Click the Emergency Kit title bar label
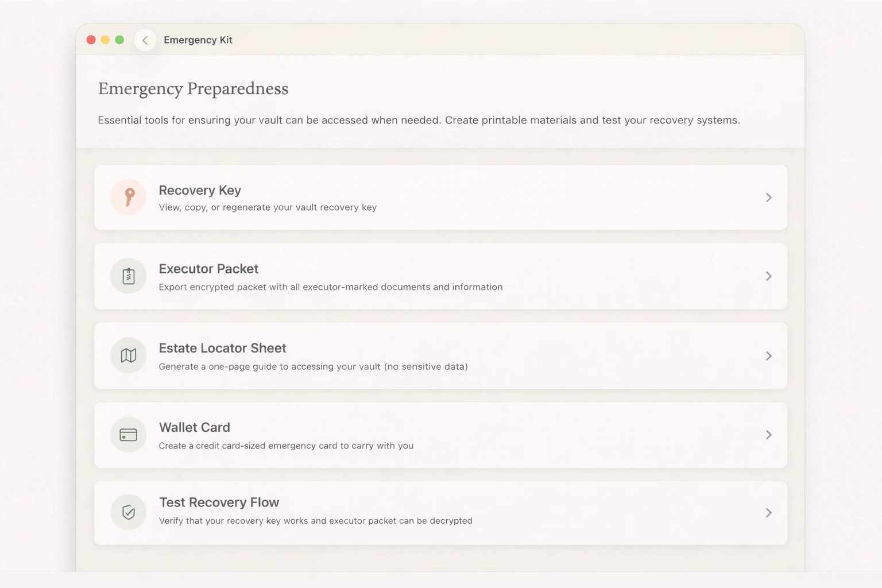Viewport: 882px width, 588px height. (198, 40)
